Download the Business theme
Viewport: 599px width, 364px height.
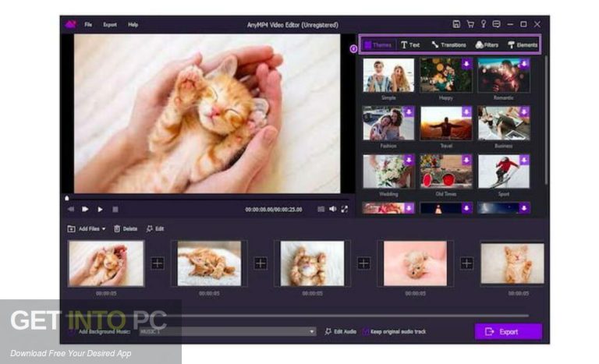pyautogui.click(x=524, y=111)
